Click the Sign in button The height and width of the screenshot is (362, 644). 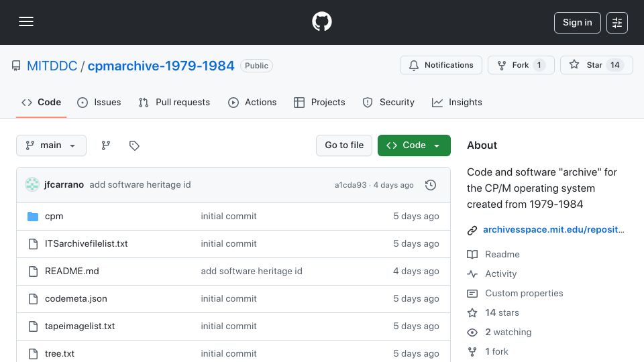click(577, 23)
